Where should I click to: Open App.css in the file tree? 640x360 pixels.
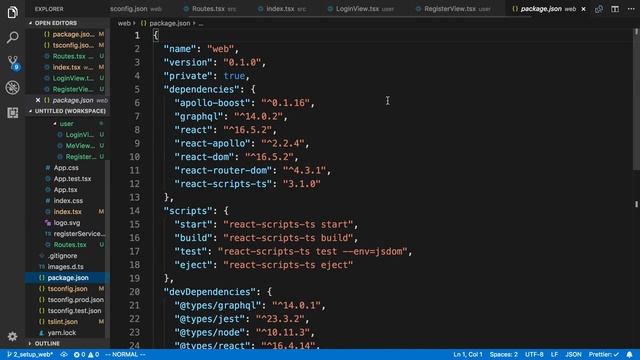65,168
